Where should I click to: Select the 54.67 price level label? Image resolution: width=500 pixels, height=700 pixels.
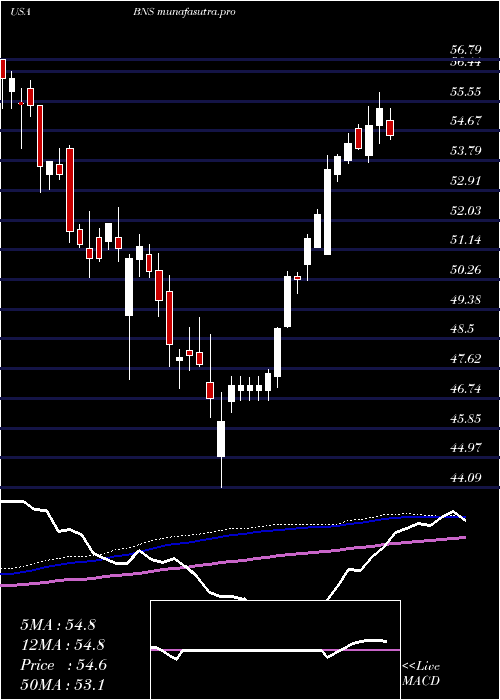coord(466,121)
